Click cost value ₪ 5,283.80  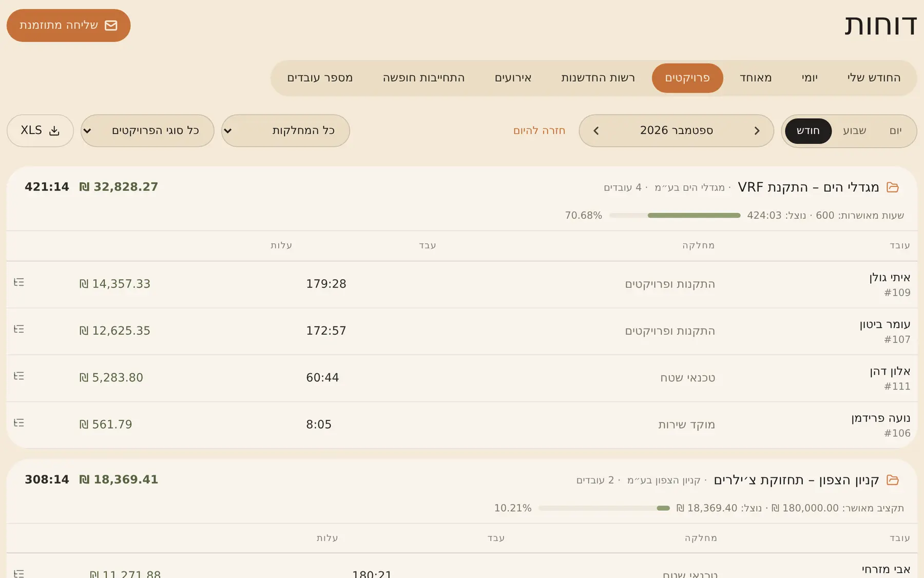(x=111, y=378)
